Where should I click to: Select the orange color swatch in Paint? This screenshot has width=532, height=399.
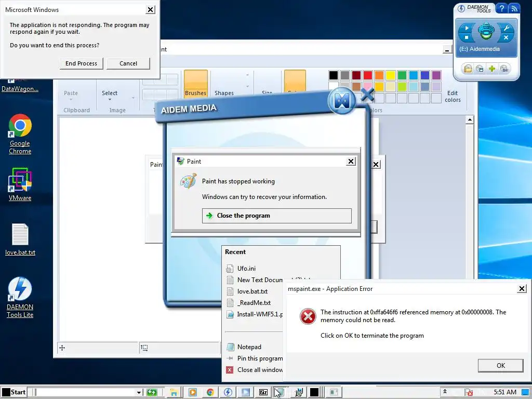pyautogui.click(x=379, y=75)
